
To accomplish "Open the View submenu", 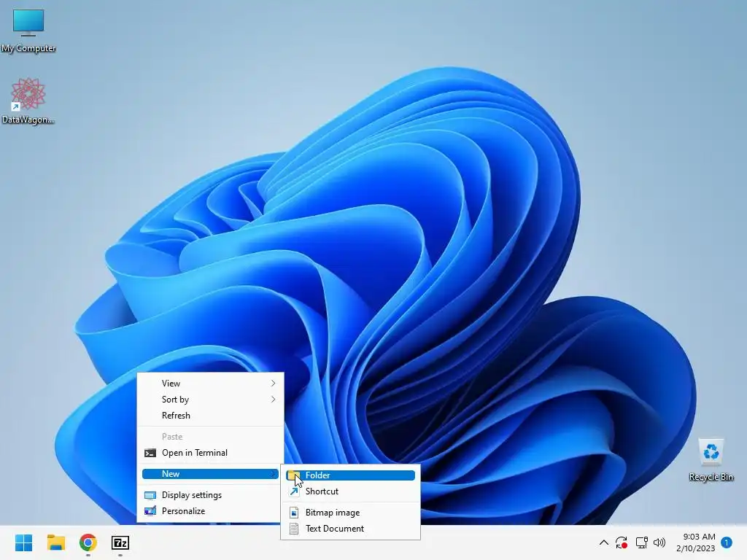I will pyautogui.click(x=211, y=384).
